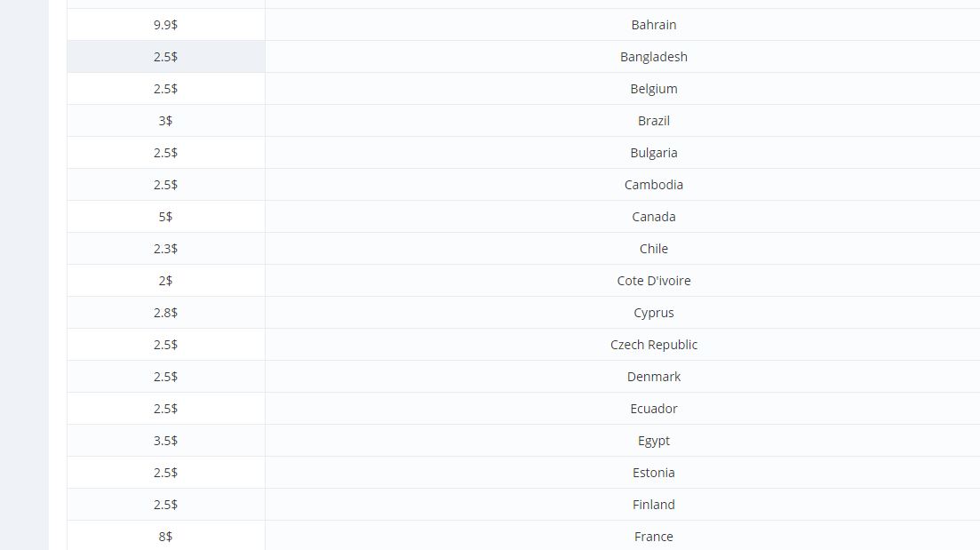Click the 2.8$ price for Cyprus
The height and width of the screenshot is (550, 980).
coord(165,313)
